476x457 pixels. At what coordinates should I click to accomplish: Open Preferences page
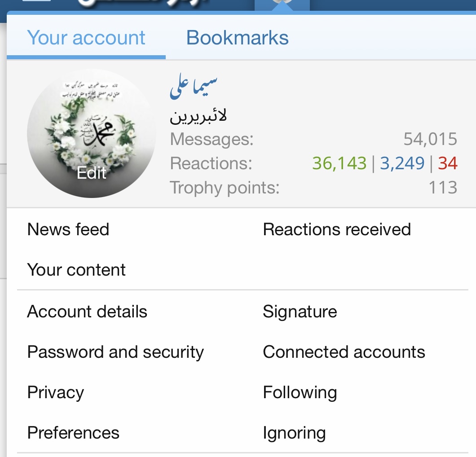point(73,433)
